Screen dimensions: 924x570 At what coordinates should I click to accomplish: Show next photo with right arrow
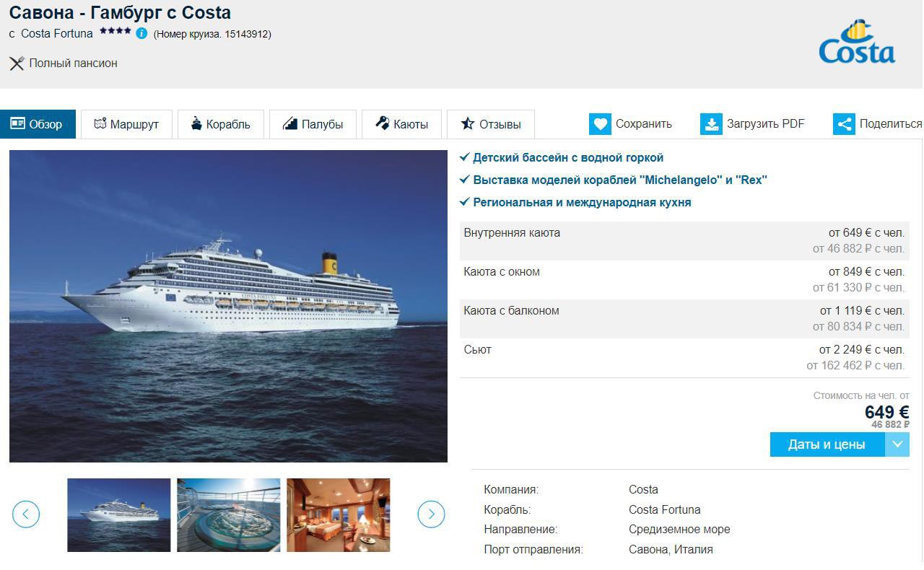click(431, 514)
